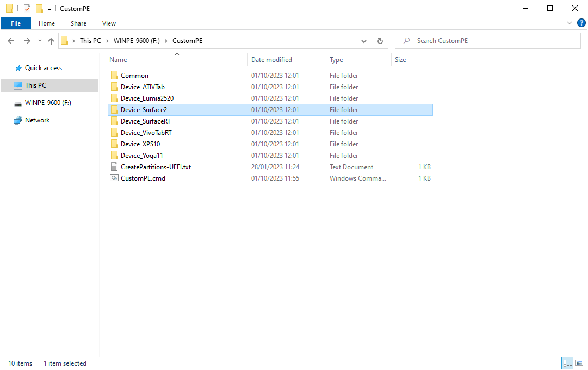Viewport: 588px width, 370px height.
Task: Click the Common folder name
Action: (134, 76)
